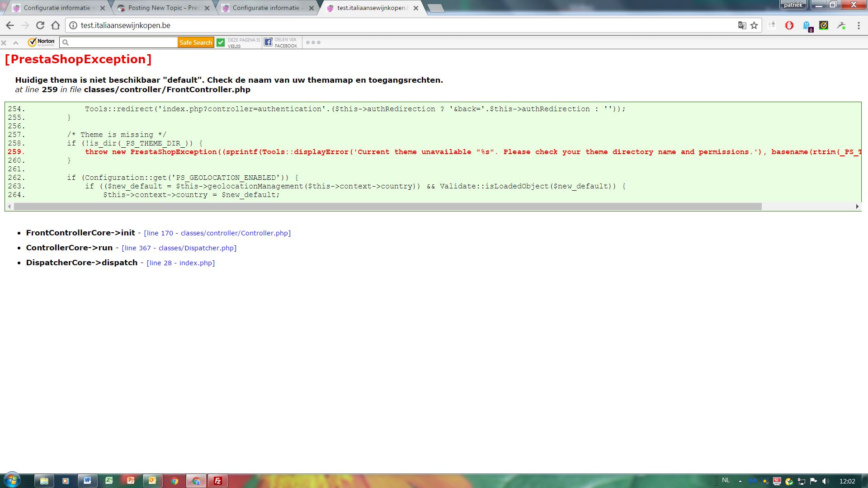The height and width of the screenshot is (488, 868).
Task: Expand the Norton toolbar more options dots
Action: pos(313,42)
